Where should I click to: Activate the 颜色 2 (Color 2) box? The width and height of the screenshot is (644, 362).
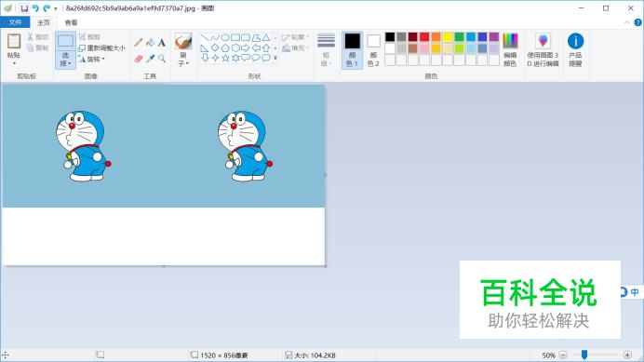coord(373,50)
